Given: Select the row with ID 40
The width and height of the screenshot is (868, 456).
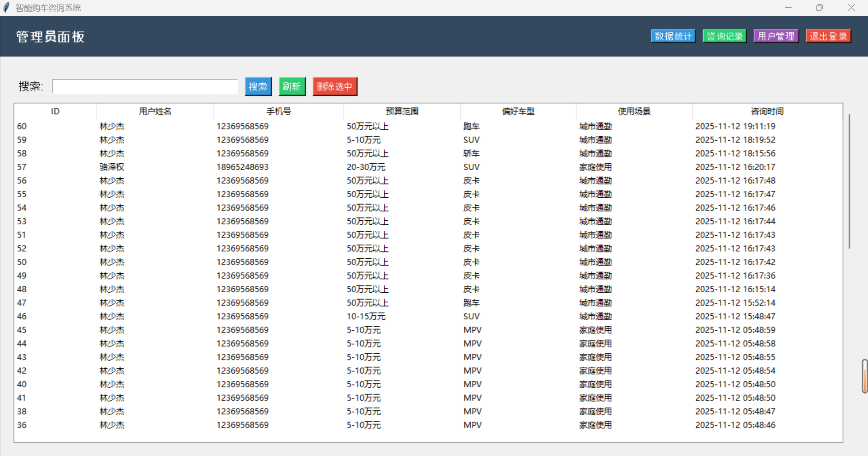Looking at the screenshot, I should pos(428,384).
